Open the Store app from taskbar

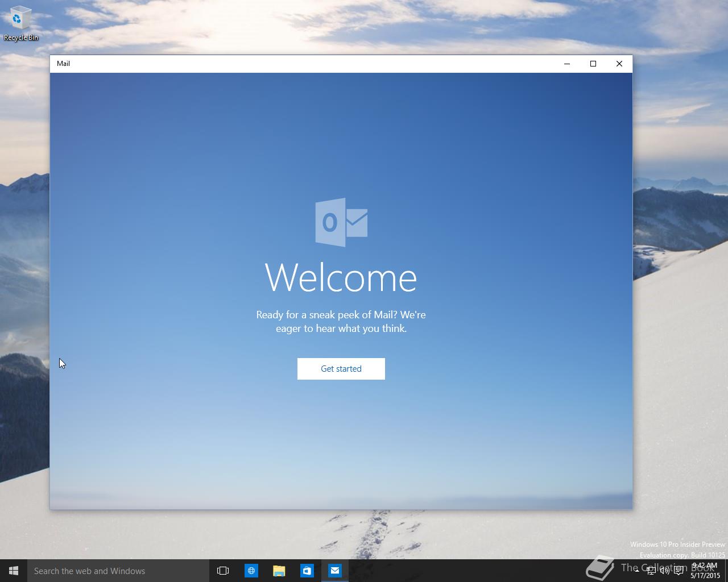click(x=307, y=571)
